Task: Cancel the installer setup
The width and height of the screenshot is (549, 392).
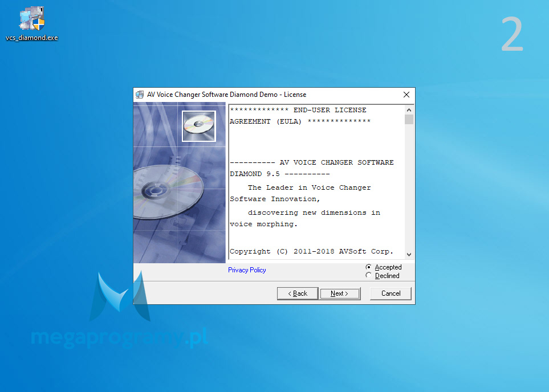Action: click(x=391, y=293)
